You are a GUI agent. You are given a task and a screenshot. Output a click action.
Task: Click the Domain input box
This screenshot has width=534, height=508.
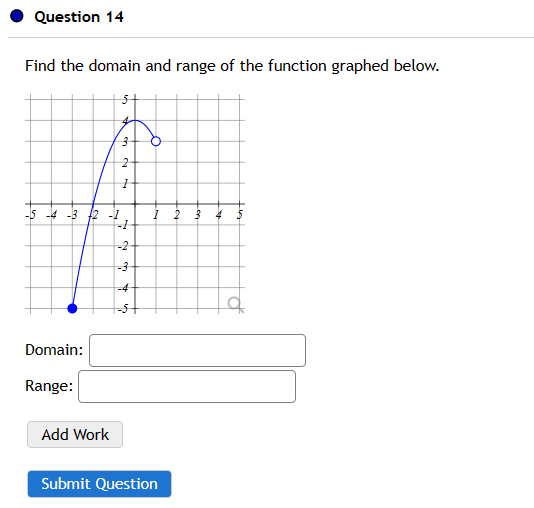click(x=198, y=350)
